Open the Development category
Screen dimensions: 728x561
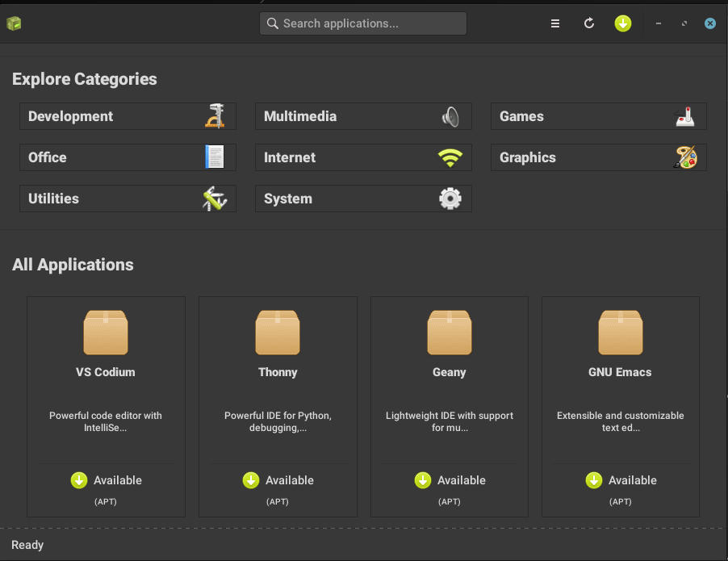128,116
